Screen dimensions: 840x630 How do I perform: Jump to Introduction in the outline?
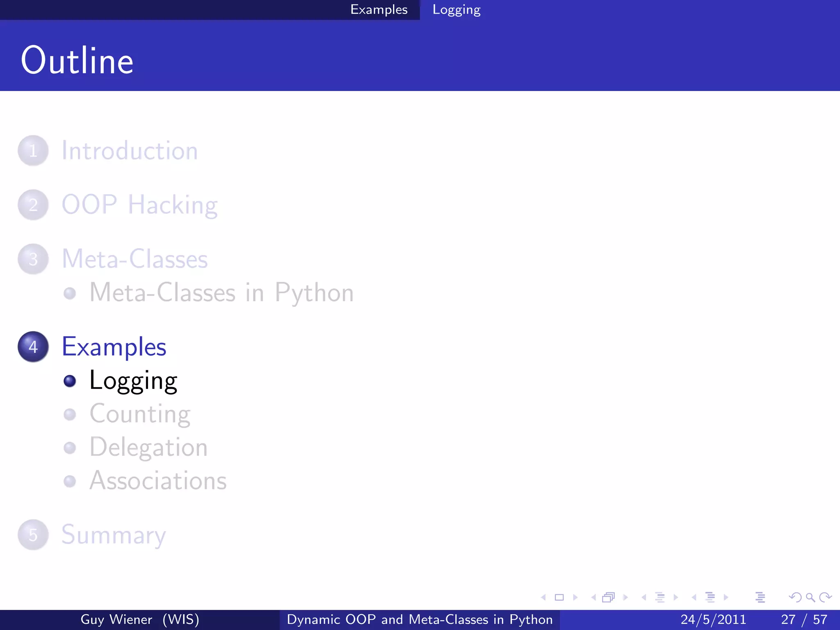pos(130,151)
